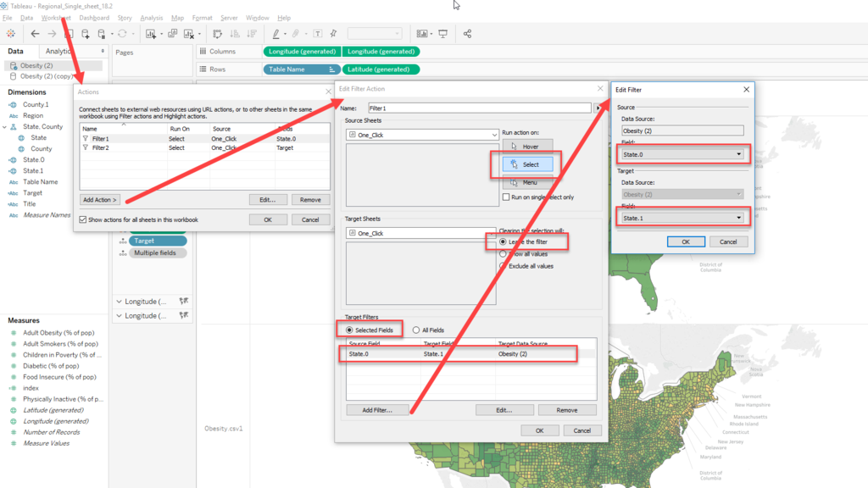Screen dimensions: 868x488
Task: Click the Group Members paperclip icon
Action: (296, 34)
